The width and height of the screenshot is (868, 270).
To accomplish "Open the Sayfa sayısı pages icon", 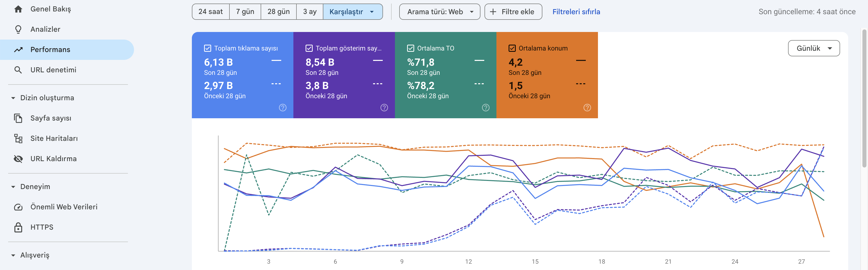I will tap(18, 118).
